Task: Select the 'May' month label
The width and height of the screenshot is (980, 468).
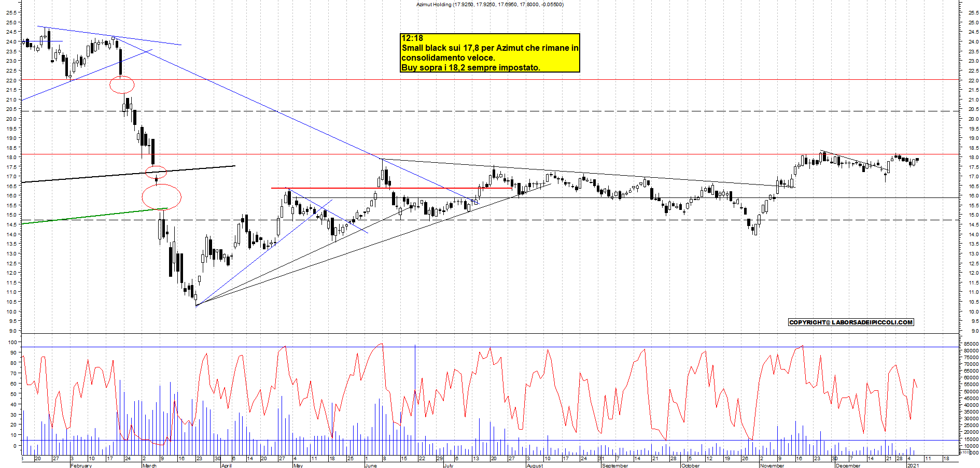Action: point(298,465)
